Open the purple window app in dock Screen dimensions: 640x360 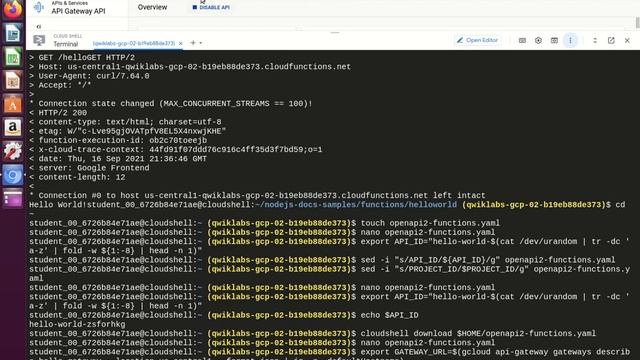[x=13, y=199]
